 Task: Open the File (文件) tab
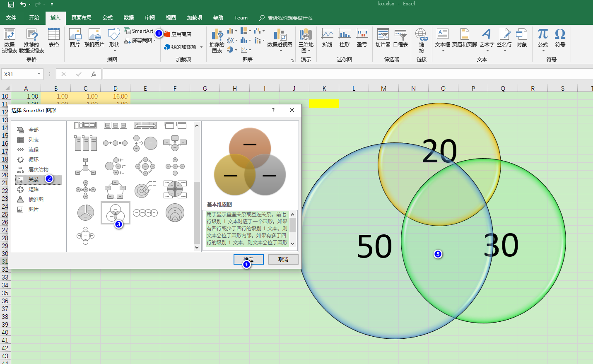pos(11,18)
